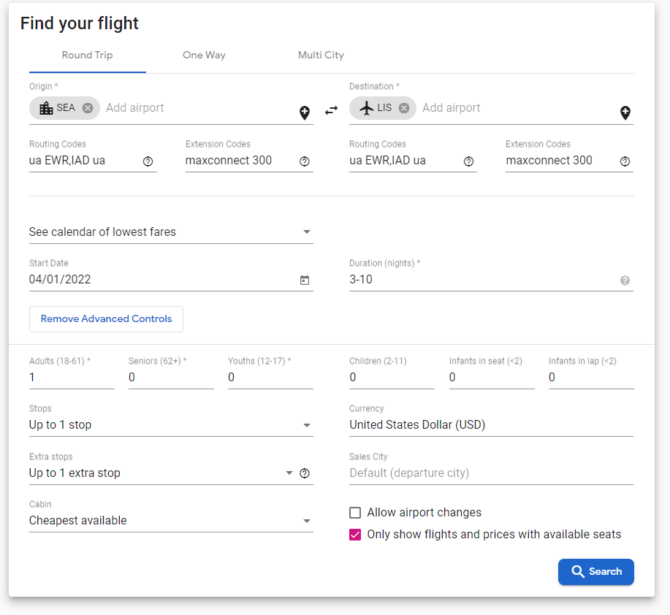
Task: Click Remove Advanced Controls button
Action: click(x=106, y=319)
